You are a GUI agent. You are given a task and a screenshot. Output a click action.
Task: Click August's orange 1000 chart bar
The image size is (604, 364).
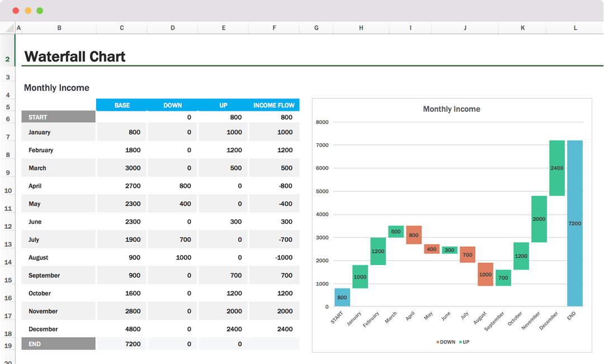[485, 274]
